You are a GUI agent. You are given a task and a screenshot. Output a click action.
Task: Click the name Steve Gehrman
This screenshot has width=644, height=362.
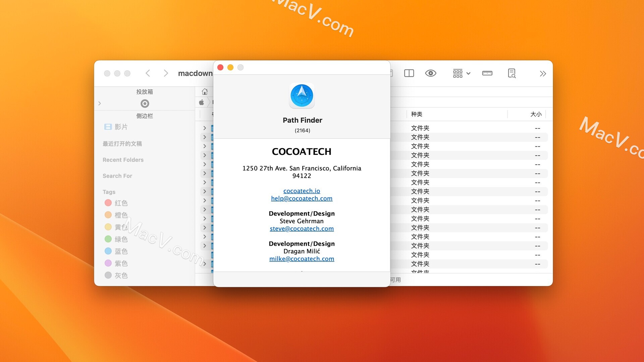(302, 221)
